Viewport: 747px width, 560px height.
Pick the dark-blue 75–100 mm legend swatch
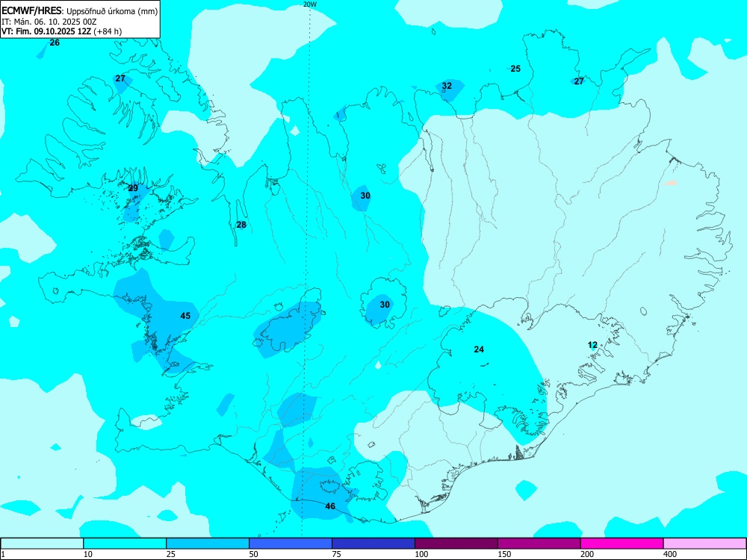click(x=373, y=544)
